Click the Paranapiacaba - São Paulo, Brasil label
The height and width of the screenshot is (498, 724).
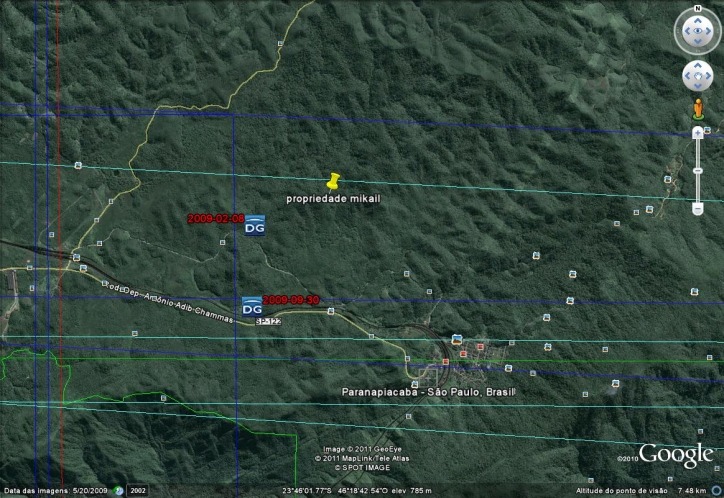pyautogui.click(x=428, y=392)
